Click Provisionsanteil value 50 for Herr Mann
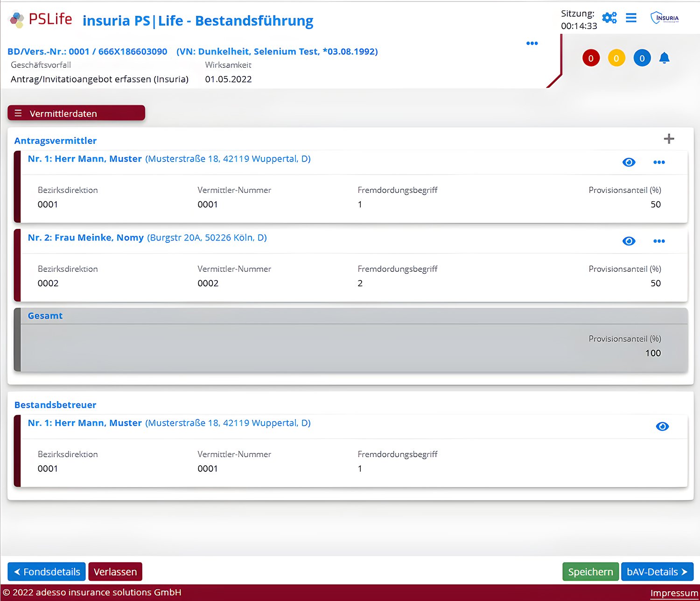The width and height of the screenshot is (700, 601). pos(656,204)
